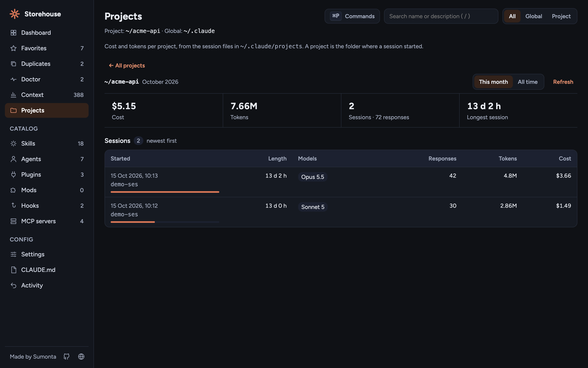The image size is (588, 368).
Task: Click the Settings sliders icon
Action: [13, 254]
